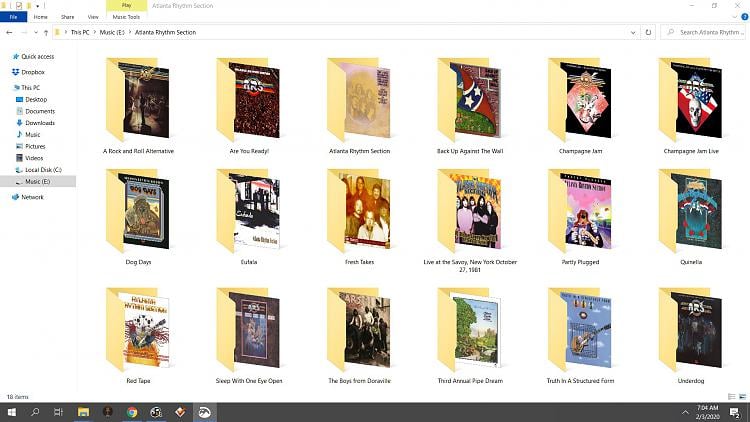Open the Home ribbon tab
The height and width of the screenshot is (422, 750).
[41, 17]
